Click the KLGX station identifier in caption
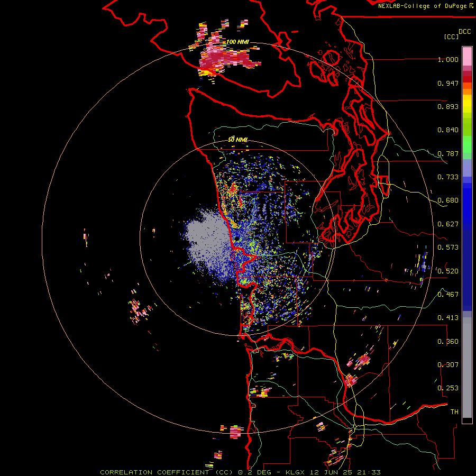The height and width of the screenshot is (476, 476). [295, 472]
